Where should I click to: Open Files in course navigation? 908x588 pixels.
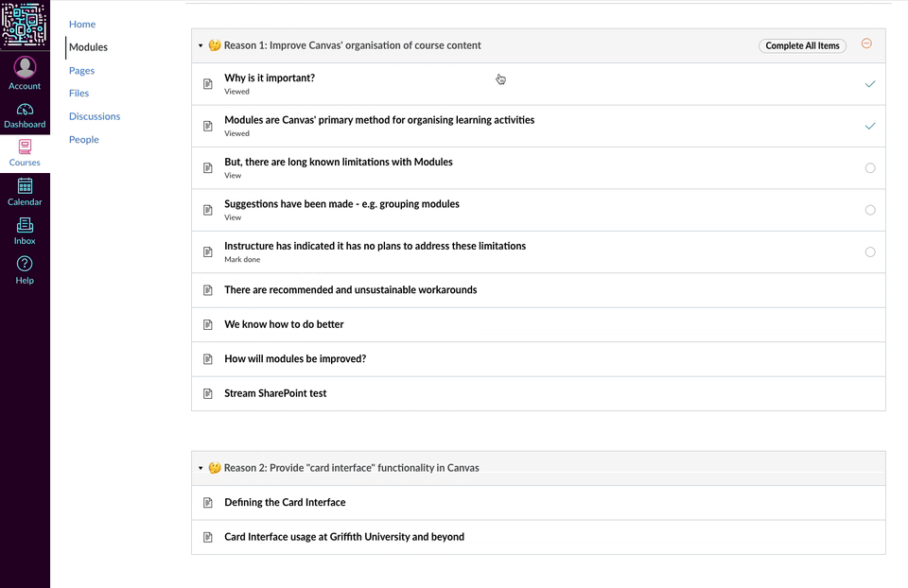pos(79,94)
